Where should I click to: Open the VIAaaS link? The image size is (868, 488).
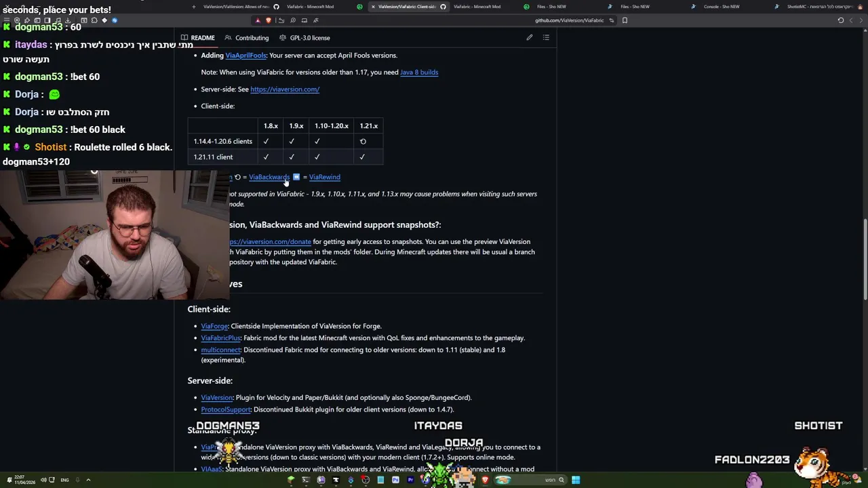[212, 469]
